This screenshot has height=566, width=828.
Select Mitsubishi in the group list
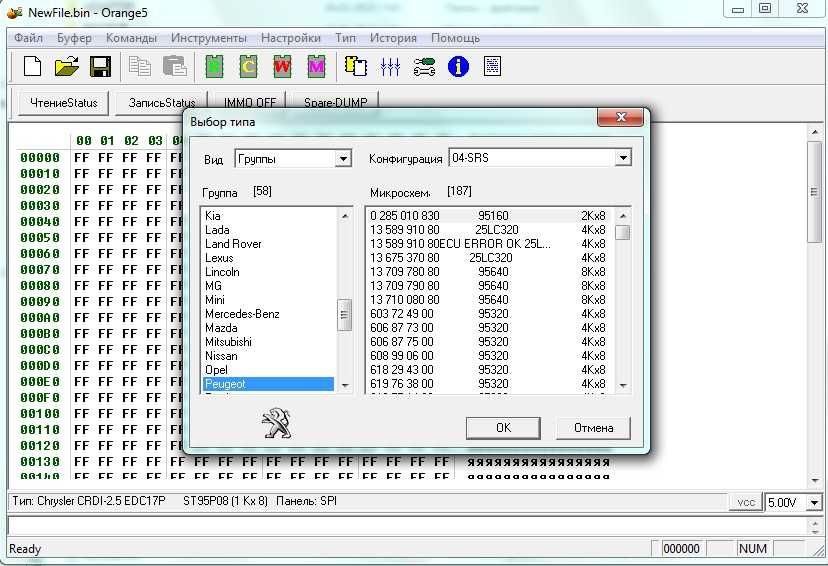268,342
